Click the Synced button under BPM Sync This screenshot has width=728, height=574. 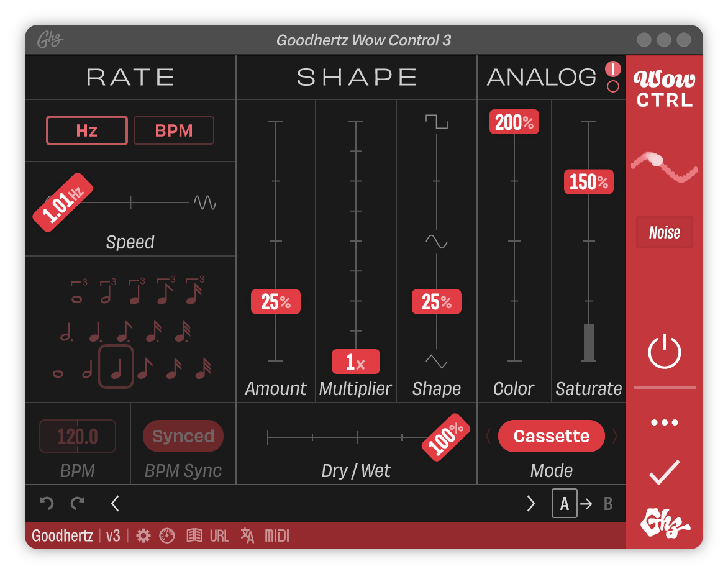tap(183, 436)
